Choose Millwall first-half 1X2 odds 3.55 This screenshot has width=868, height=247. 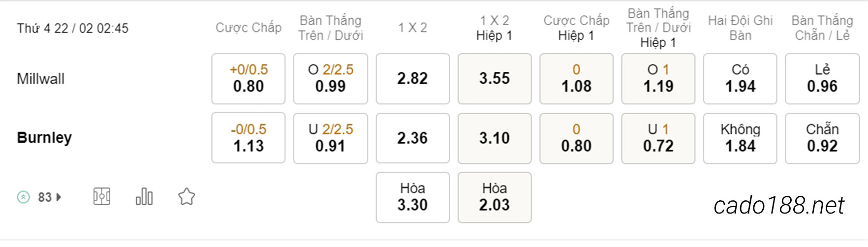coord(495,79)
